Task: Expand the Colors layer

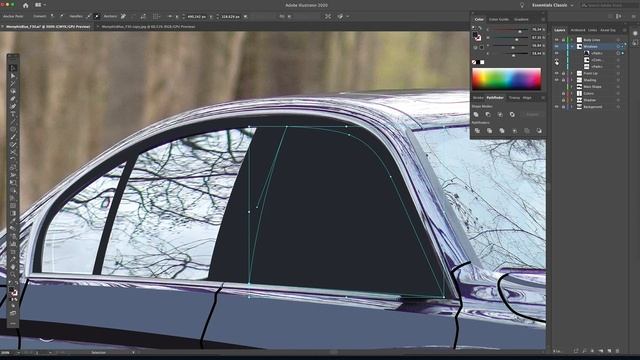Action: pyautogui.click(x=572, y=93)
